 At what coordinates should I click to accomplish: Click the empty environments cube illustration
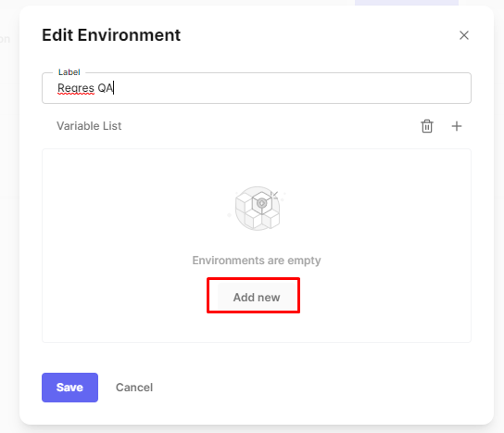pos(258,209)
